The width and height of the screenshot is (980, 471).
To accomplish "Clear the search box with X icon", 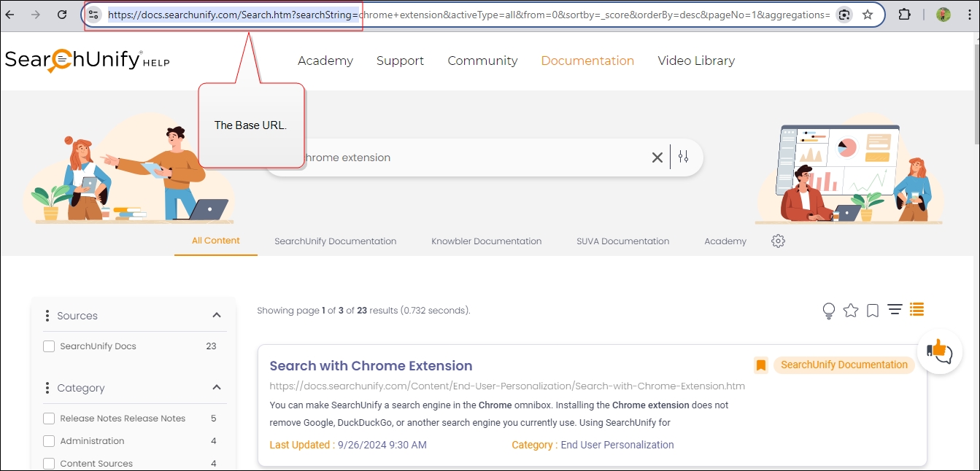I will point(657,157).
